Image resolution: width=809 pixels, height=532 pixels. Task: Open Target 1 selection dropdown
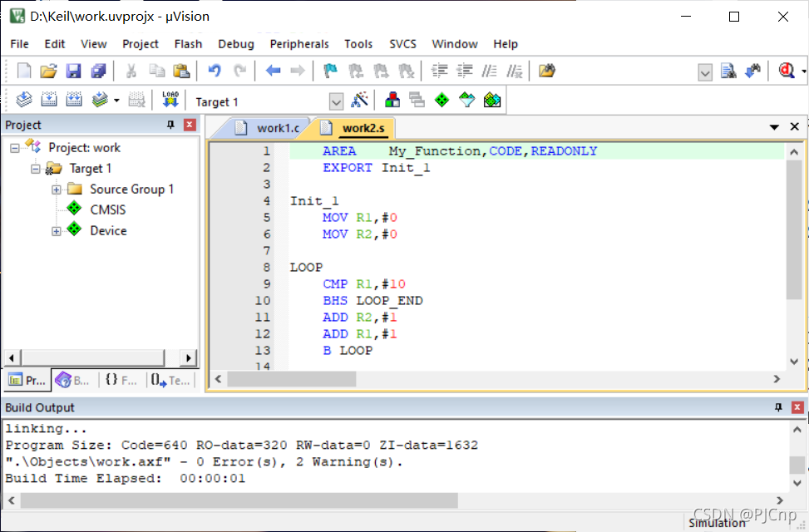pyautogui.click(x=336, y=101)
